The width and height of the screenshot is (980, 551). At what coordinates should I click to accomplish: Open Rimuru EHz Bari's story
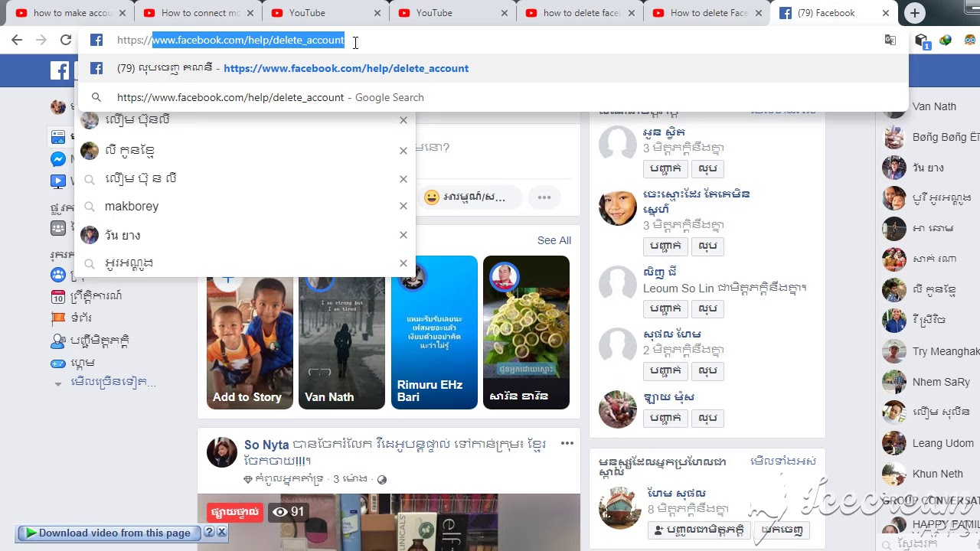tap(434, 333)
